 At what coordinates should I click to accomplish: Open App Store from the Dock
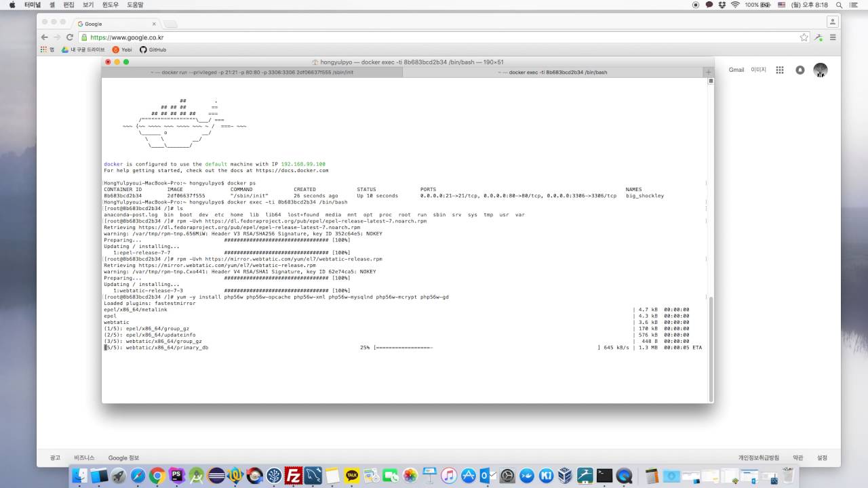pyautogui.click(x=469, y=476)
